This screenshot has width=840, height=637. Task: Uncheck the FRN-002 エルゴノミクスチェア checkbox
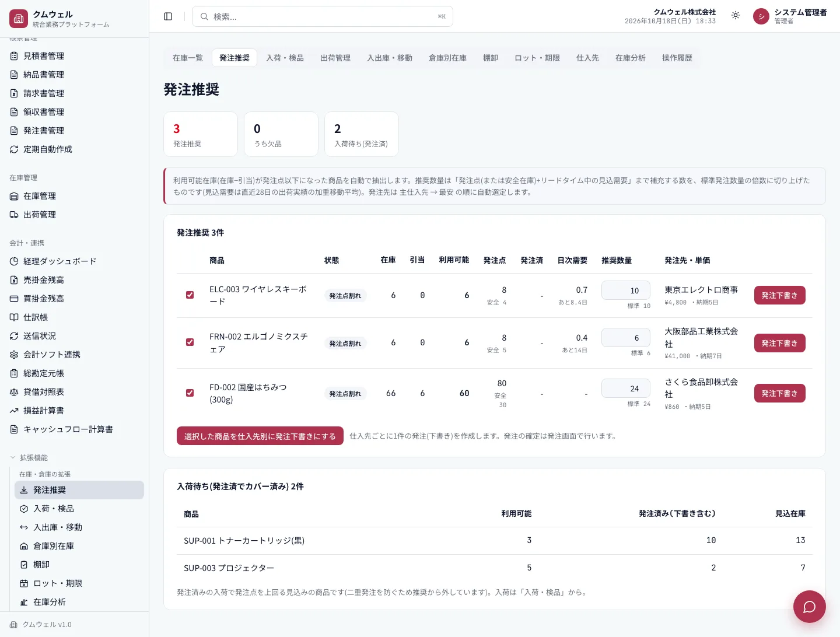tap(190, 342)
